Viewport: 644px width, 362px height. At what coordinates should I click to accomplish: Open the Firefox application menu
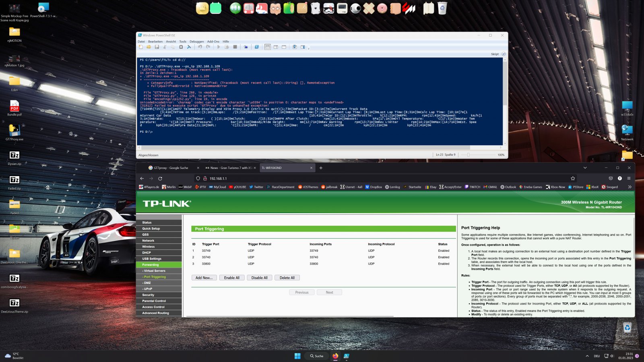click(x=629, y=179)
